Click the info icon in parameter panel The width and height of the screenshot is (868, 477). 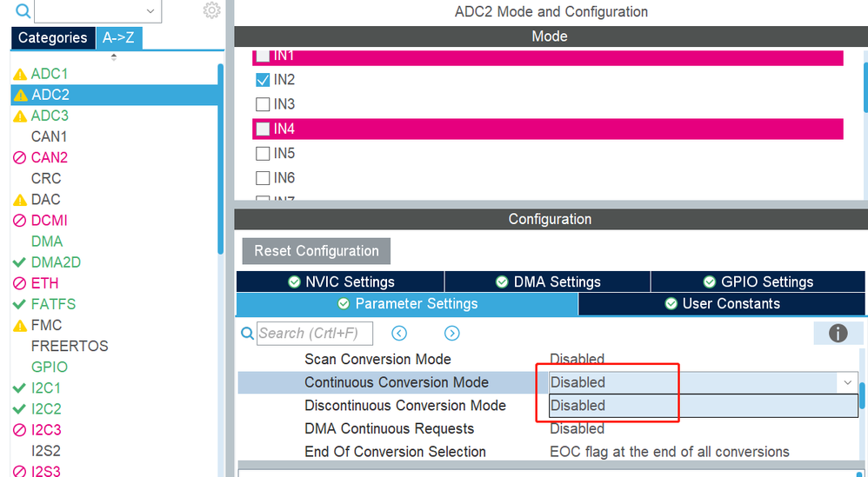tap(838, 334)
